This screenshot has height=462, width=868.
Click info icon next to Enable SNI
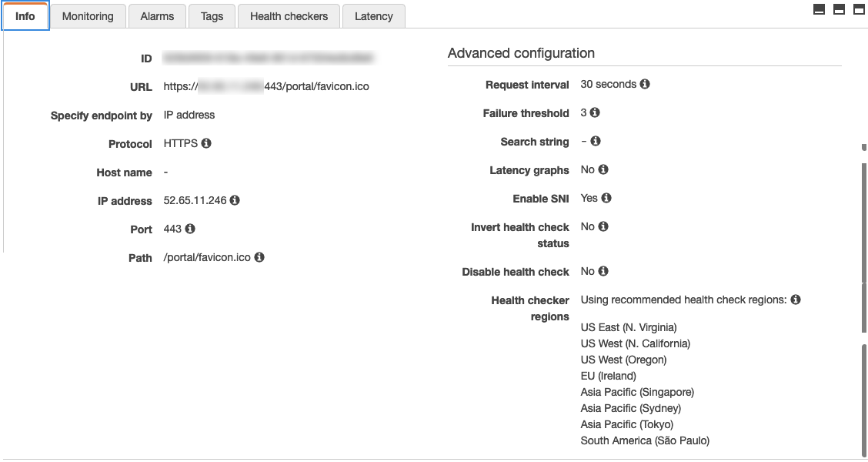click(606, 198)
